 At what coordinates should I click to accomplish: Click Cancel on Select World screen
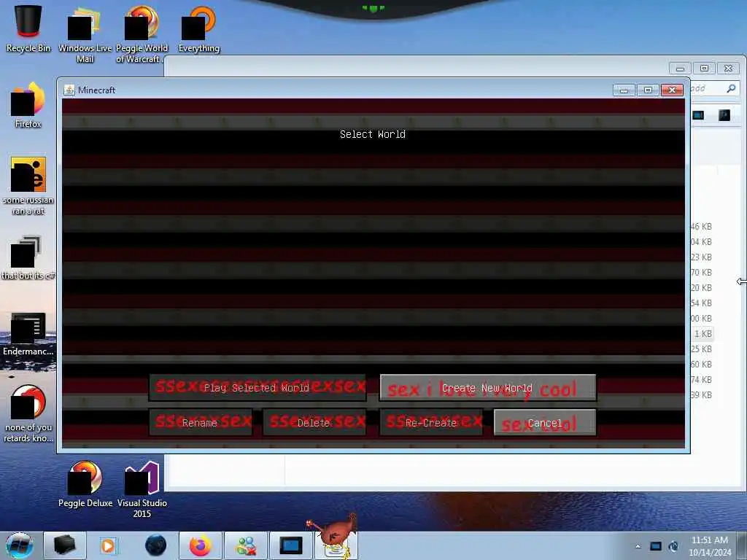pyautogui.click(x=545, y=422)
